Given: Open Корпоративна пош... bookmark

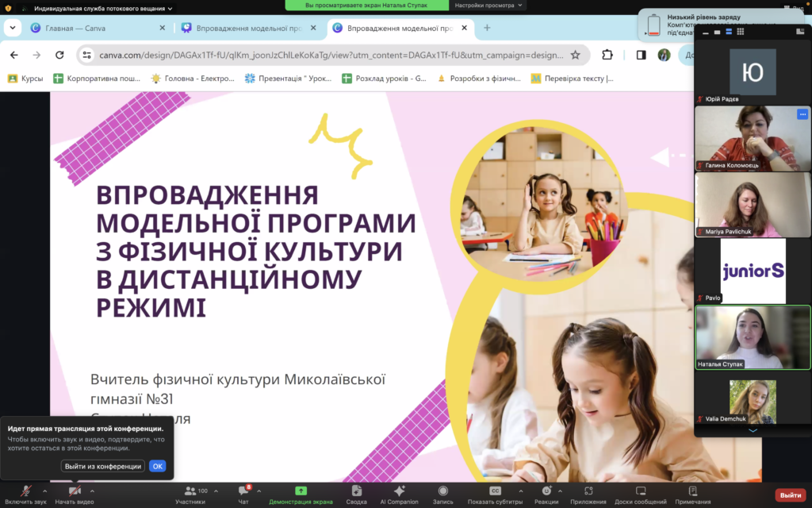Looking at the screenshot, I should [97, 79].
